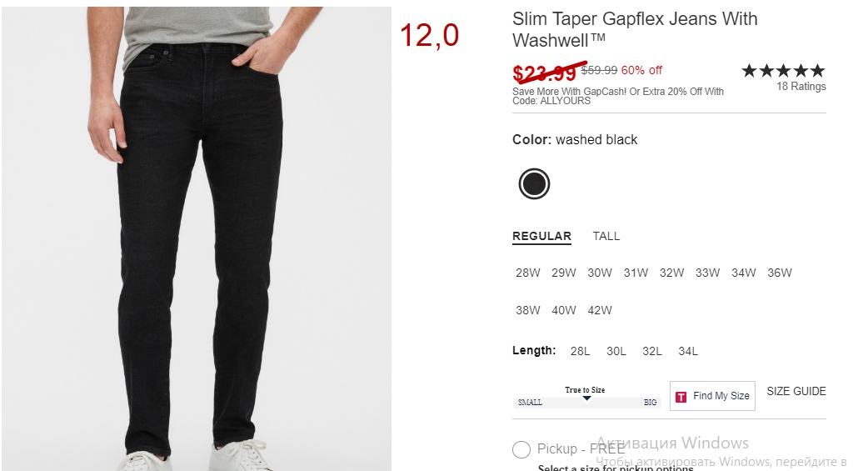This screenshot has height=471, width=868.
Task: Select the Pickup - FREE radio button
Action: (x=521, y=449)
